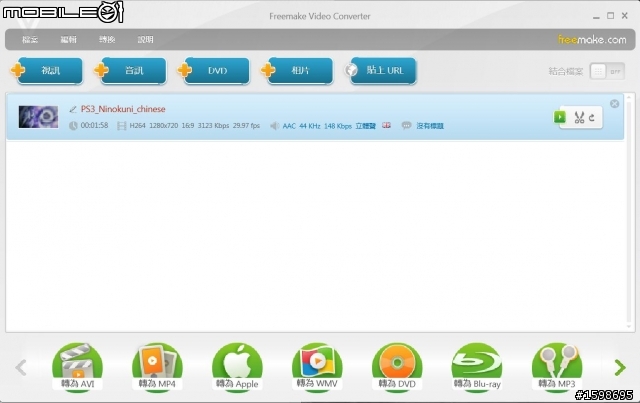Choose the 轉為 MP3 conversion icon
The image size is (640, 403).
[557, 367]
